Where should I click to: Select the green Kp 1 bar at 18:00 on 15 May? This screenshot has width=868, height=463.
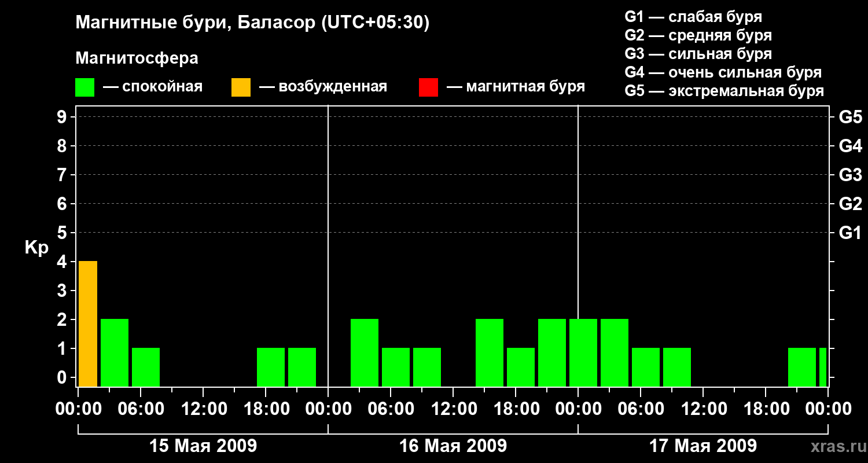click(271, 367)
